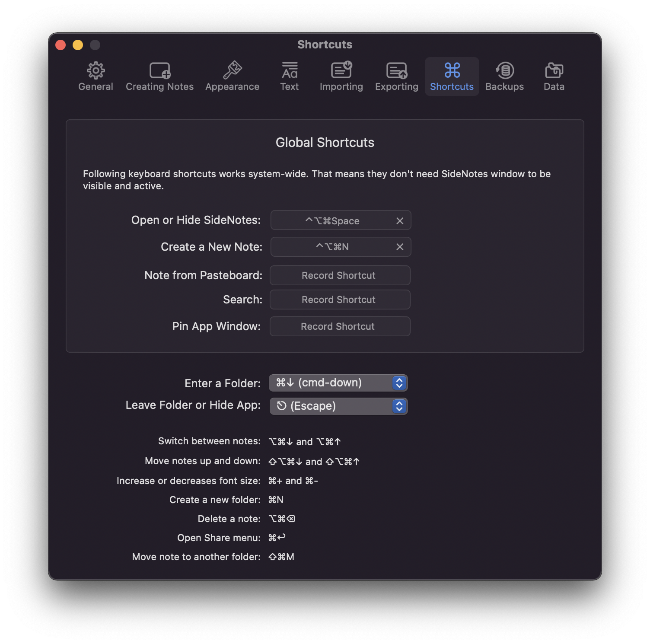
Task: Click the Move notes up and down label
Action: (x=203, y=461)
